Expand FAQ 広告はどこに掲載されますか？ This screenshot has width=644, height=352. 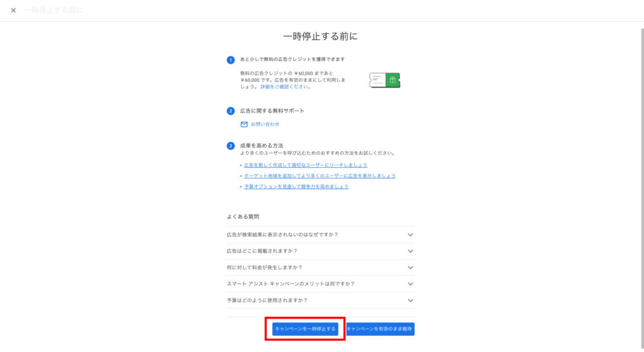click(x=320, y=251)
